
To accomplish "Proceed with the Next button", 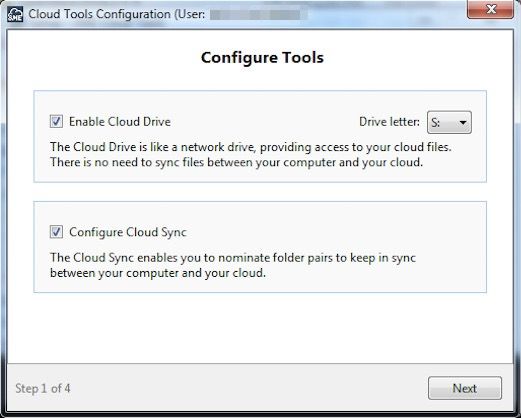I will pyautogui.click(x=465, y=388).
